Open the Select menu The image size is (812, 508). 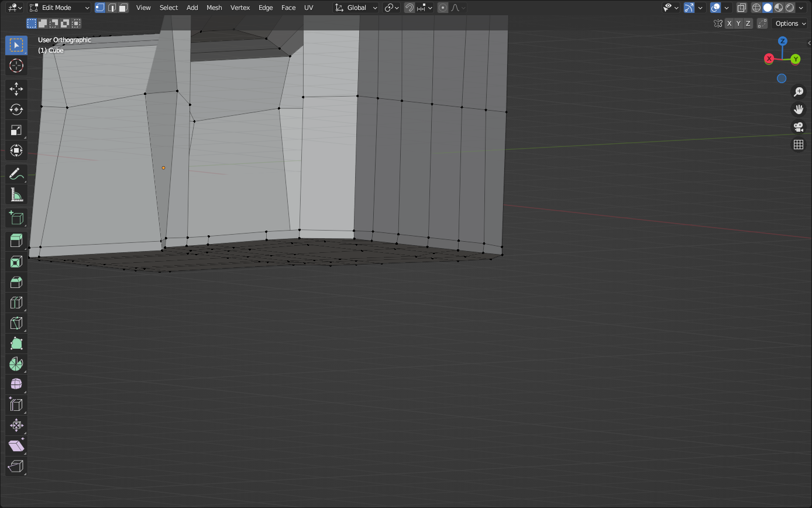(168, 8)
